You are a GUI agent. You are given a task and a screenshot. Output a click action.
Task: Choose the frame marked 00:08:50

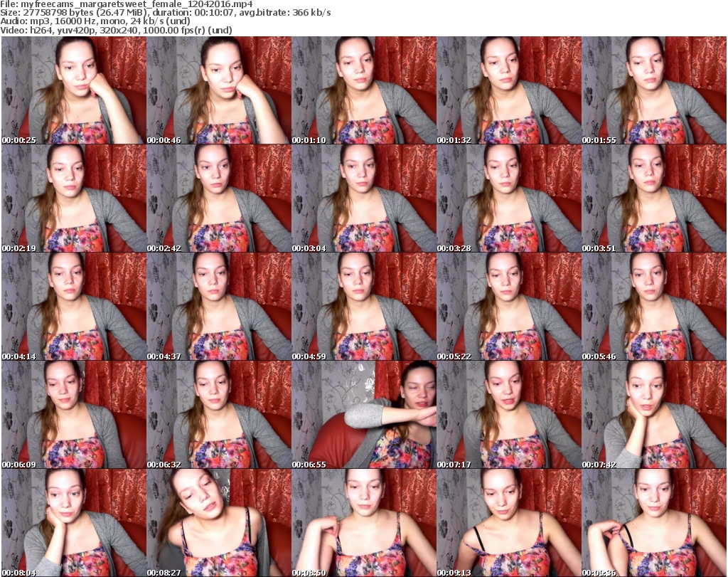pyautogui.click(x=364, y=523)
